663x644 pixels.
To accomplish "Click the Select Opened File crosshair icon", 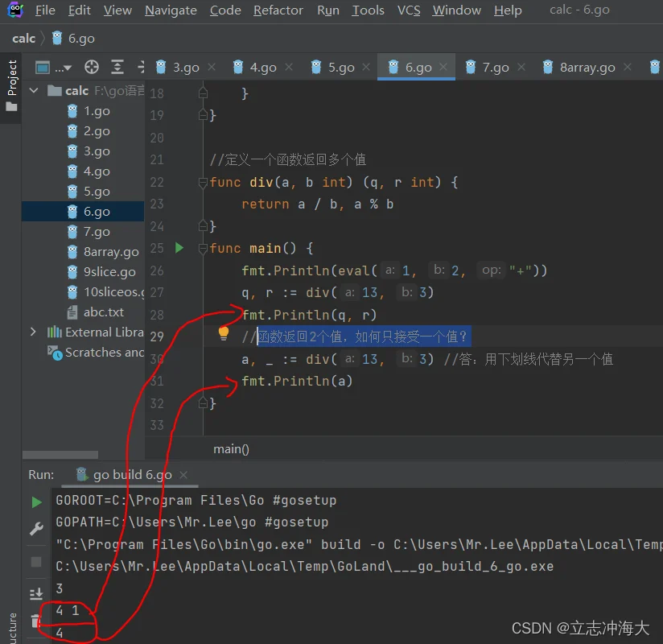I will (92, 68).
